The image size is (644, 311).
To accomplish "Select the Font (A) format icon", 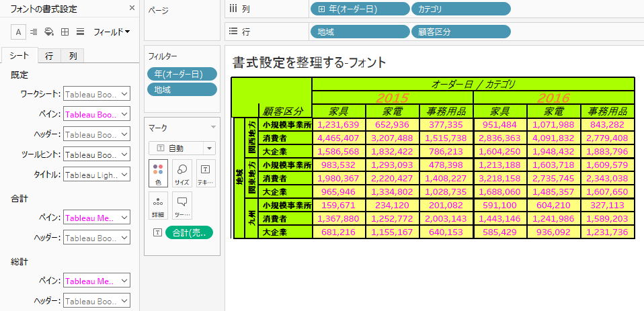I will [18, 32].
